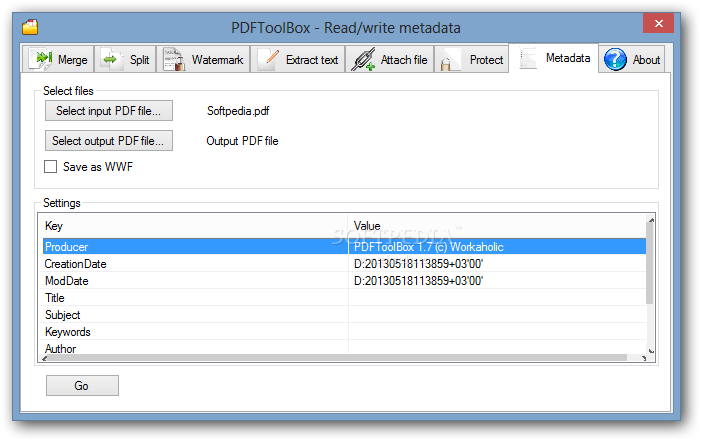Click the horizontal scrollbar right arrow
This screenshot has width=701, height=441.
[643, 358]
